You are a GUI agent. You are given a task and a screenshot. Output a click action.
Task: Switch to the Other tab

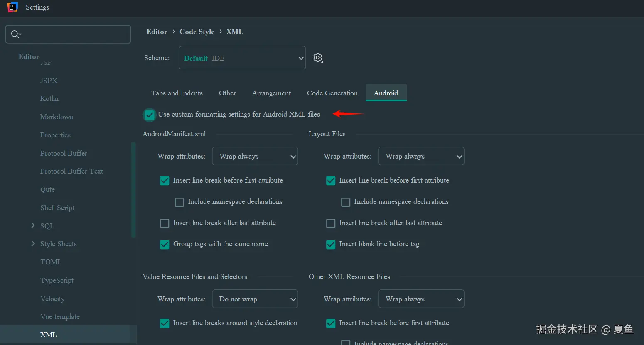(227, 93)
